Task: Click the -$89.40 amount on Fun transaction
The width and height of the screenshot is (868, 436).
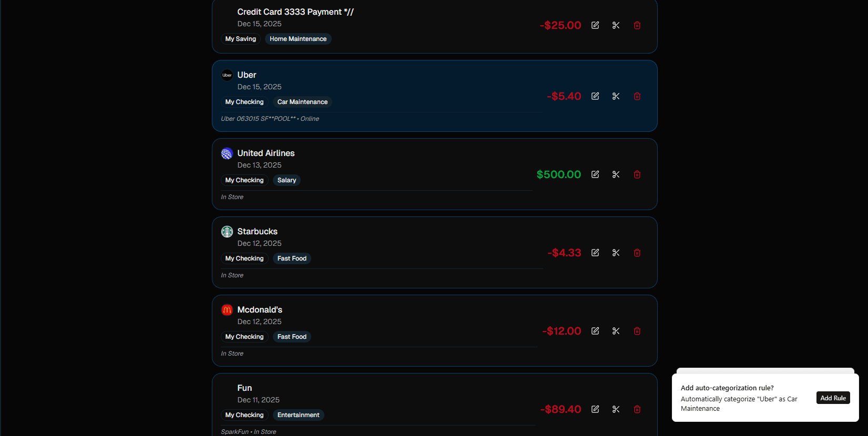Action: (x=561, y=409)
